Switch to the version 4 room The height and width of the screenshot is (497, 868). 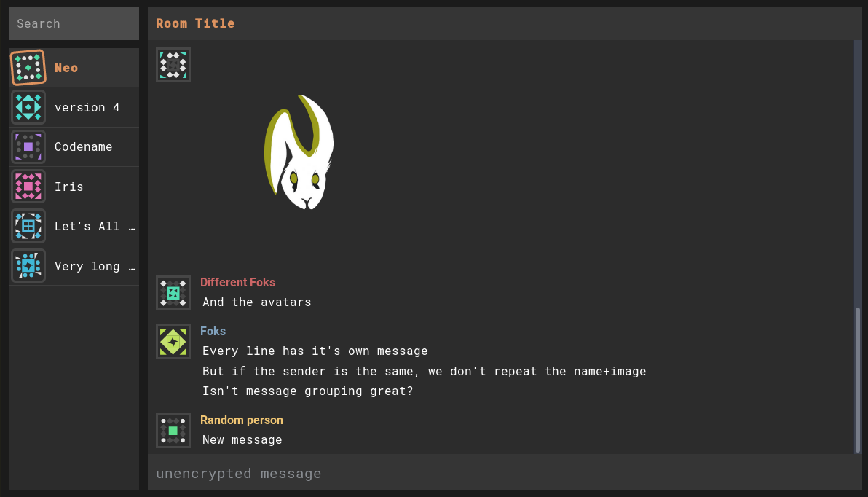[x=87, y=107]
